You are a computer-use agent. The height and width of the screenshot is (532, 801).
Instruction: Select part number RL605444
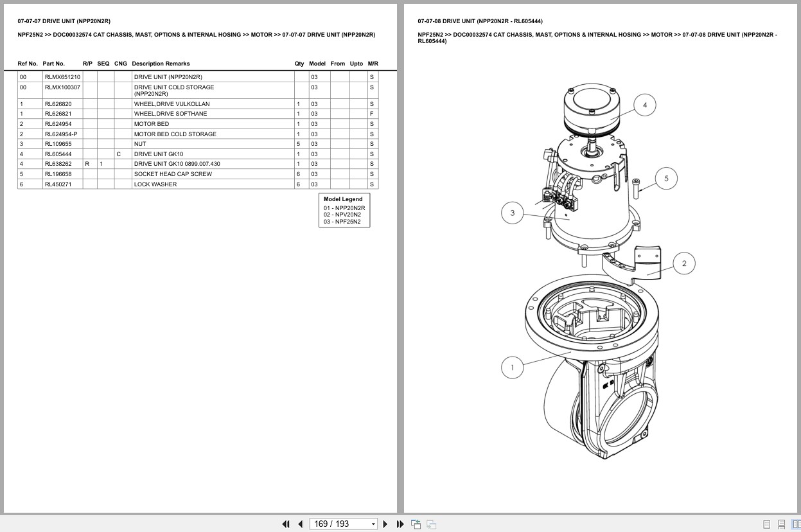58,154
